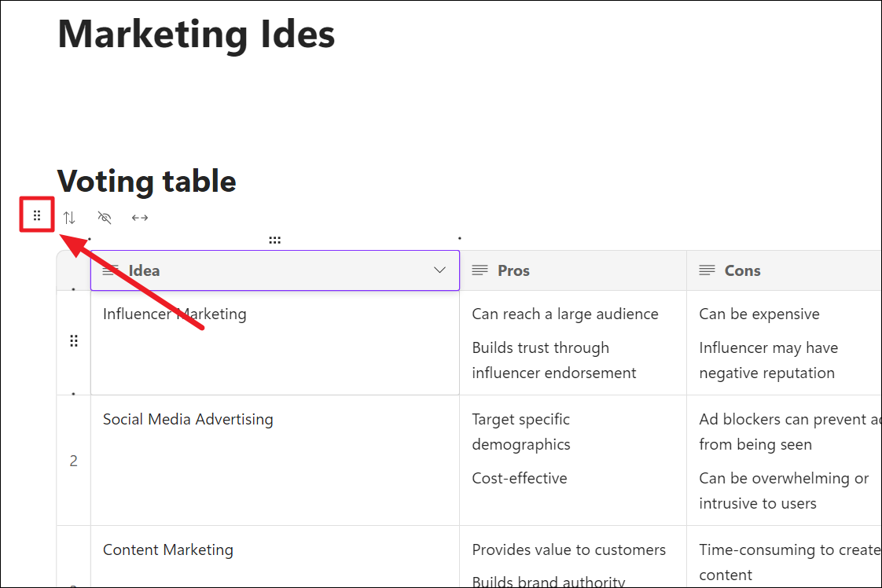This screenshot has width=882, height=588.
Task: Click the drag handle on the Influencer Marketing row
Action: [x=74, y=340]
